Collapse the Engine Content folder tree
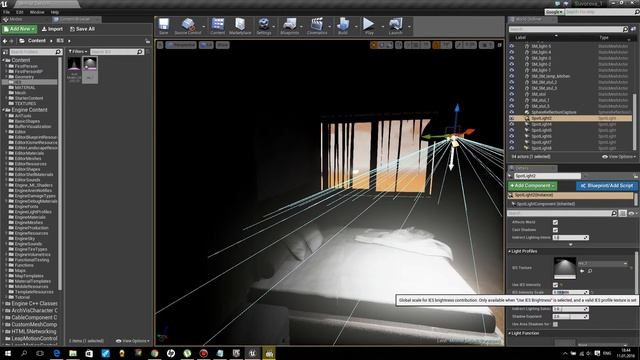640x360 pixels. pyautogui.click(x=4, y=110)
